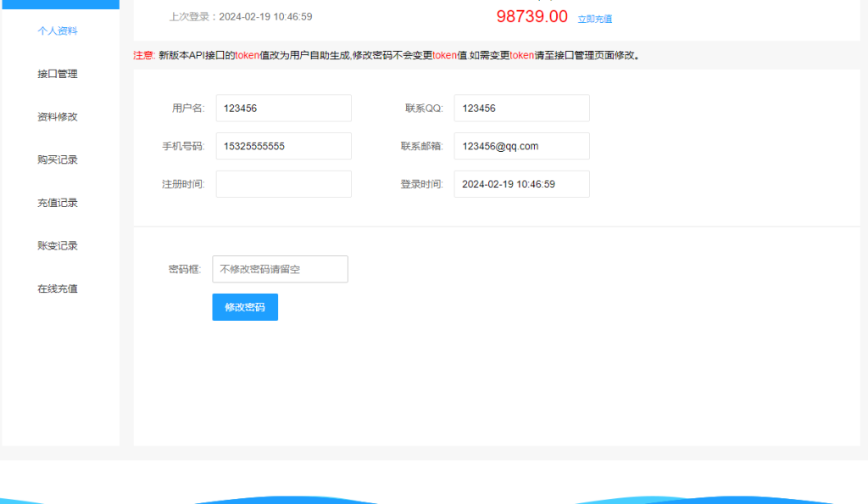Open 账变记录 in sidebar

click(58, 245)
